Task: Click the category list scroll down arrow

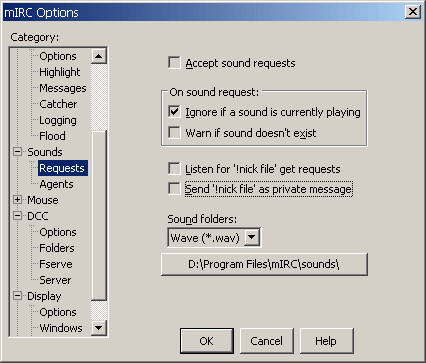Action: tap(99, 328)
